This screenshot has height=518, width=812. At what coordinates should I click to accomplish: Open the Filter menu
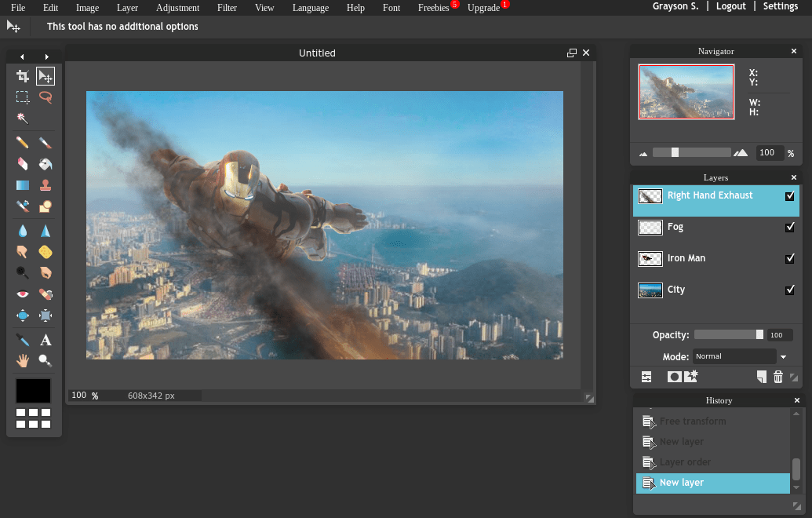[228, 8]
